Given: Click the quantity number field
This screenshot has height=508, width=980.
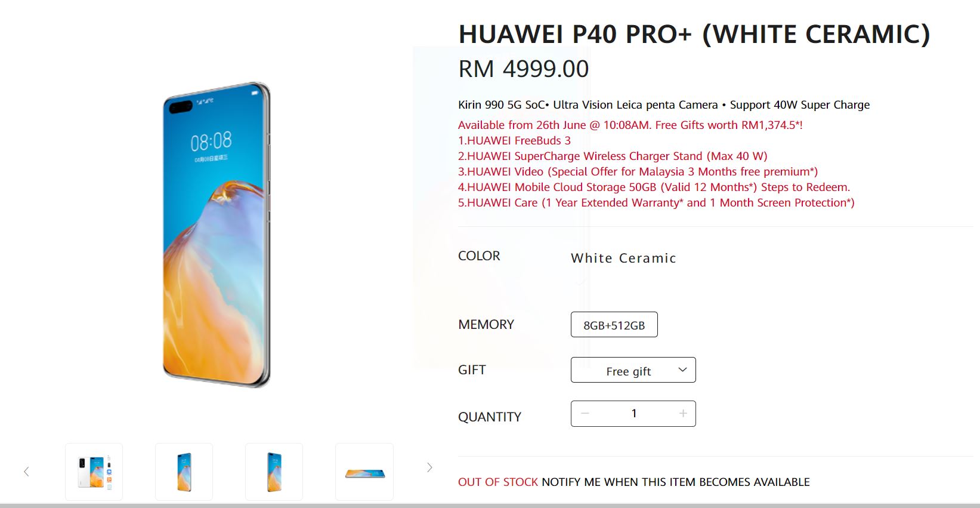Looking at the screenshot, I should [x=634, y=414].
